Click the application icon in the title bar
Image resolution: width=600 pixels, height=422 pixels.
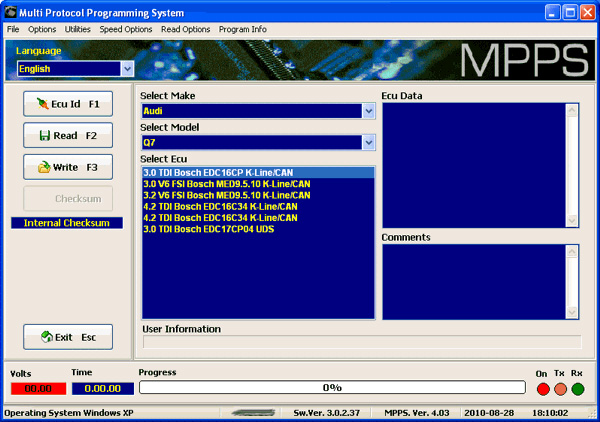pyautogui.click(x=10, y=12)
